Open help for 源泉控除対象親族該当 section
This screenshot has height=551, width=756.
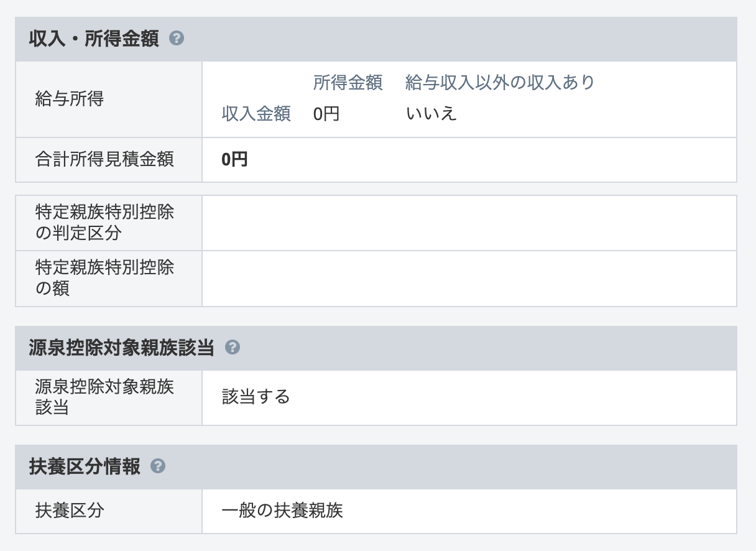click(x=233, y=348)
